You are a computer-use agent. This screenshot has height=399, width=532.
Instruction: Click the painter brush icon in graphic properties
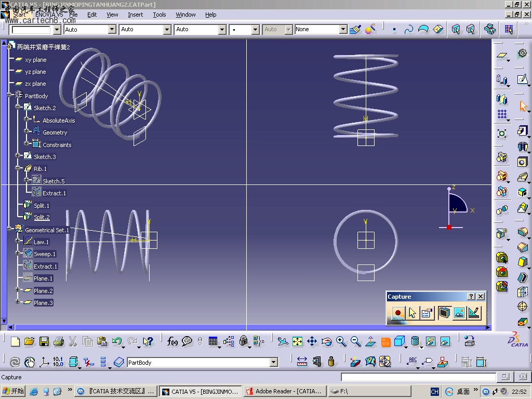coord(355,30)
